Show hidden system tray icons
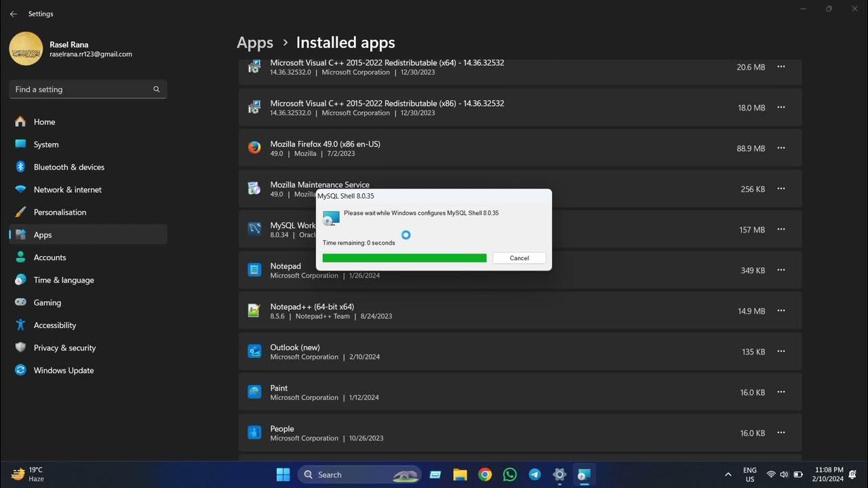This screenshot has height=488, width=868. point(728,474)
